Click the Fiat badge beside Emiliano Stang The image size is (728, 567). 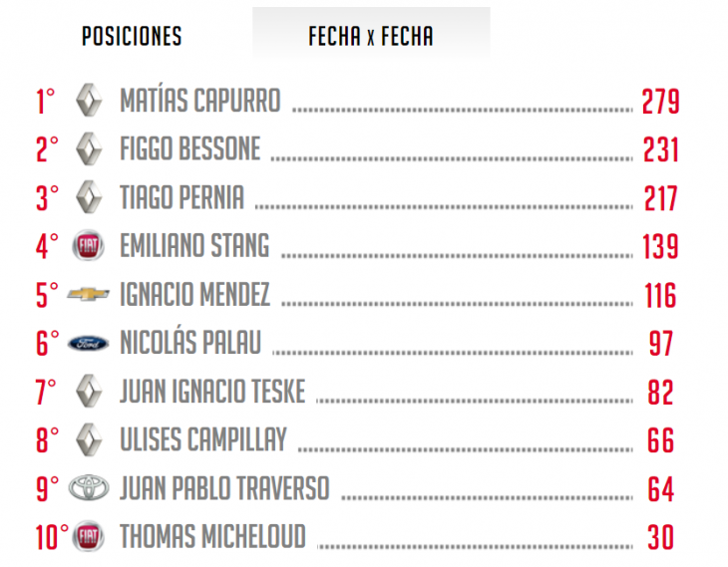tap(88, 245)
